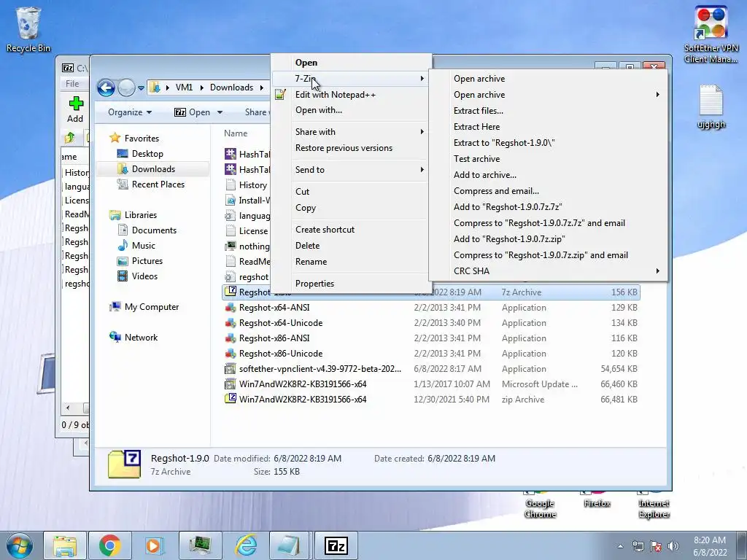This screenshot has width=747, height=560.
Task: Click the network tray icon
Action: pyautogui.click(x=638, y=546)
